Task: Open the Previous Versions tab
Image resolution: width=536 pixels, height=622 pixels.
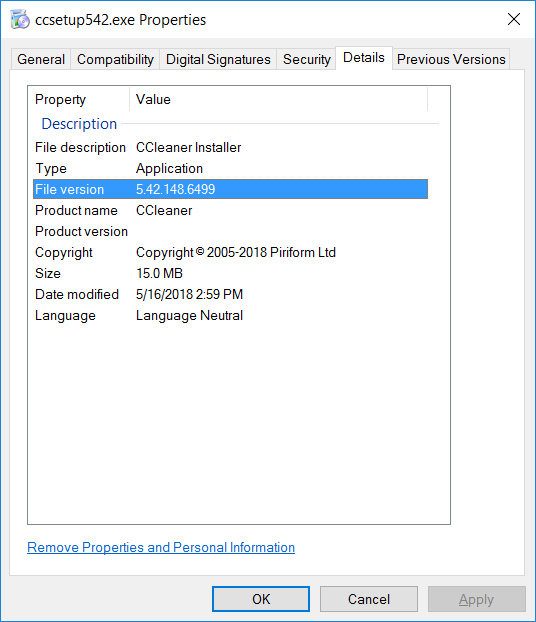Action: (451, 60)
